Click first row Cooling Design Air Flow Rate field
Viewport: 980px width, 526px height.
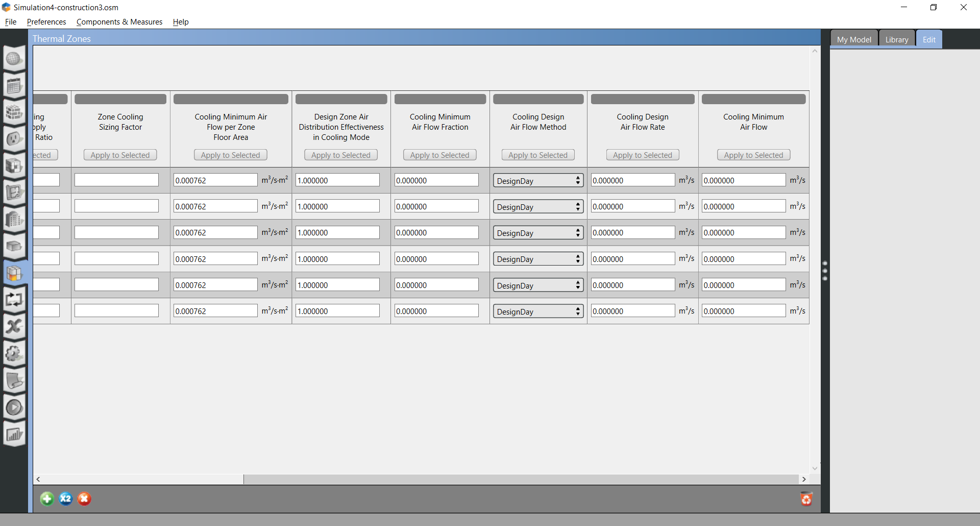(x=633, y=180)
